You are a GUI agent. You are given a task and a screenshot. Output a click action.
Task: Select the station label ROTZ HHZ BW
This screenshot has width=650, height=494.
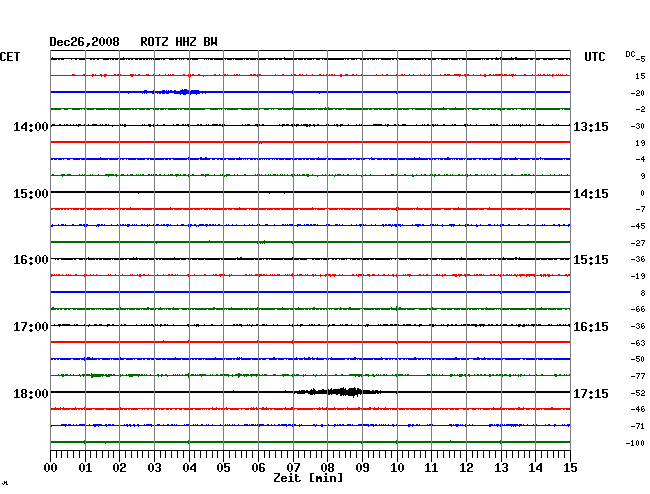[x=179, y=42]
